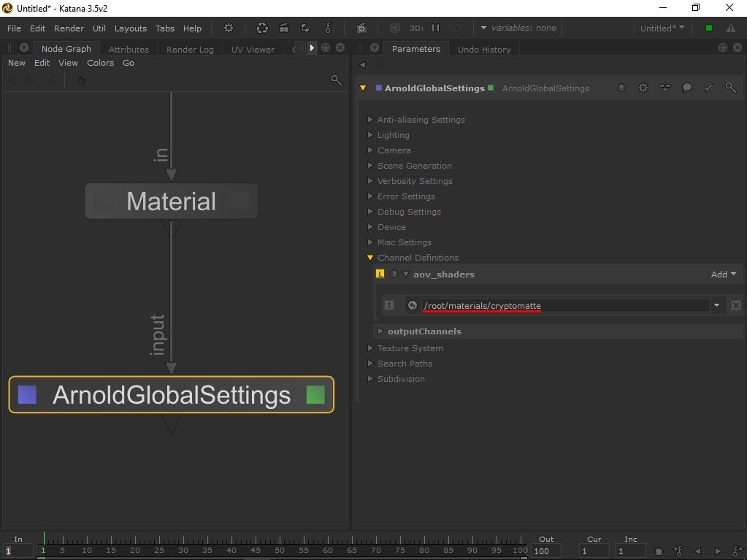
Task: Pause 3D viewer updates
Action: [x=435, y=28]
